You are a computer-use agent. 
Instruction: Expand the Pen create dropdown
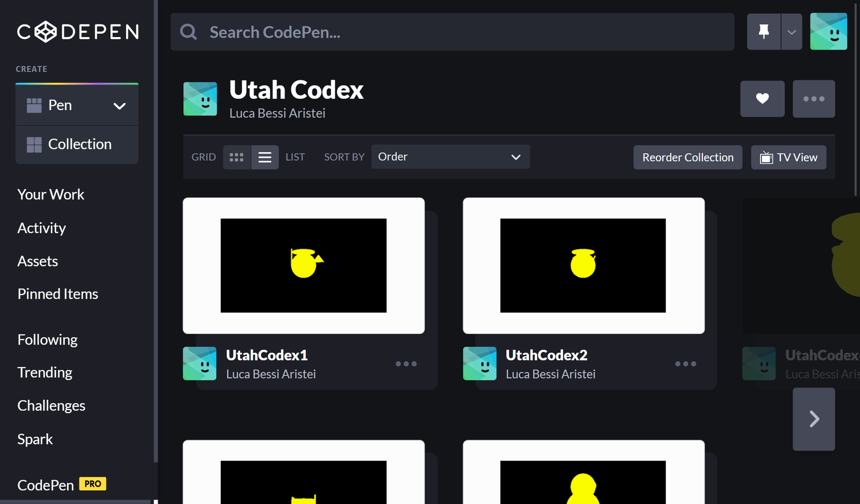(x=119, y=106)
